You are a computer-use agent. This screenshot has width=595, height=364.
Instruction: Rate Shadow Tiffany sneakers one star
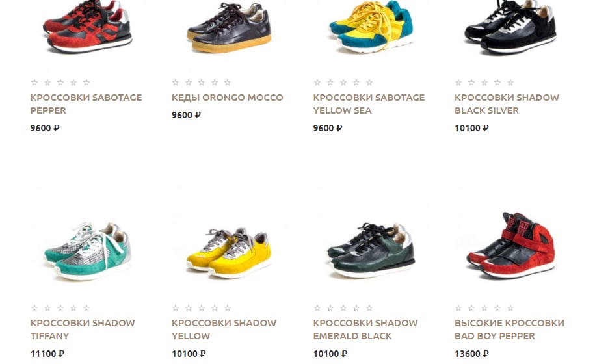[34, 308]
